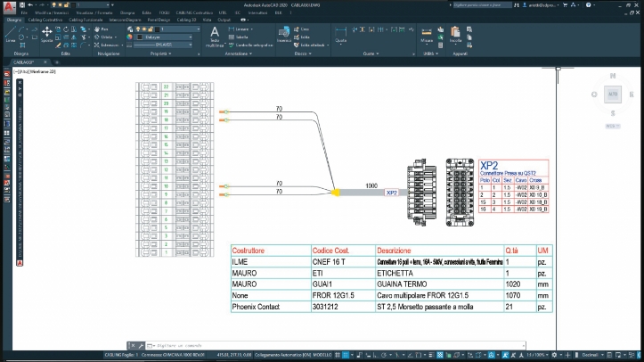Click in the command line input field

[338, 346]
